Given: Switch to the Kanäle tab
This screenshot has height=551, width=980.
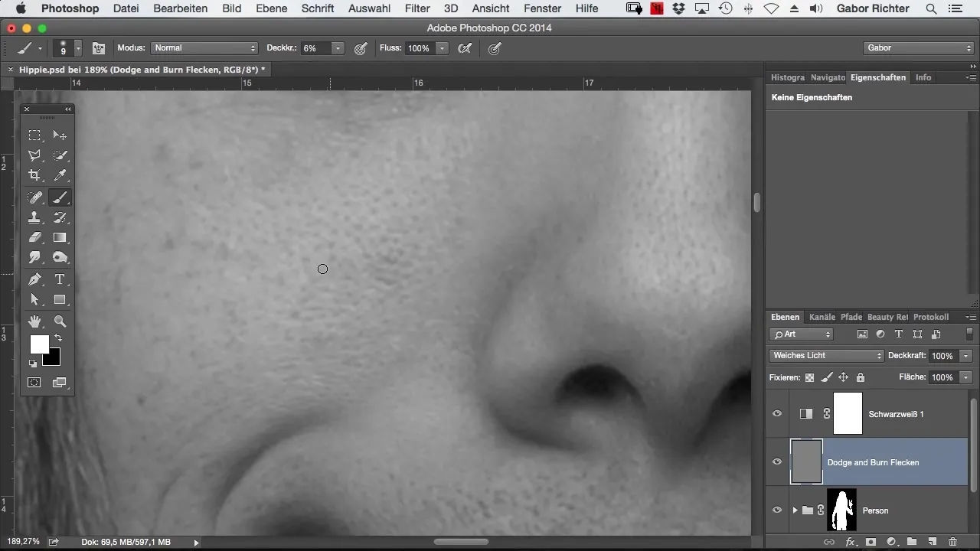Looking at the screenshot, I should point(822,317).
